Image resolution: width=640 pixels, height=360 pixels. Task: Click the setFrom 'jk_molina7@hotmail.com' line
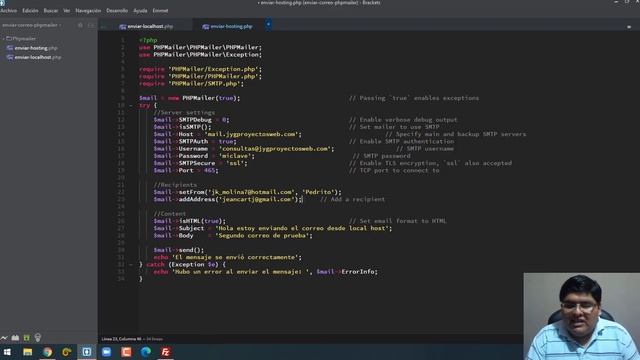247,192
